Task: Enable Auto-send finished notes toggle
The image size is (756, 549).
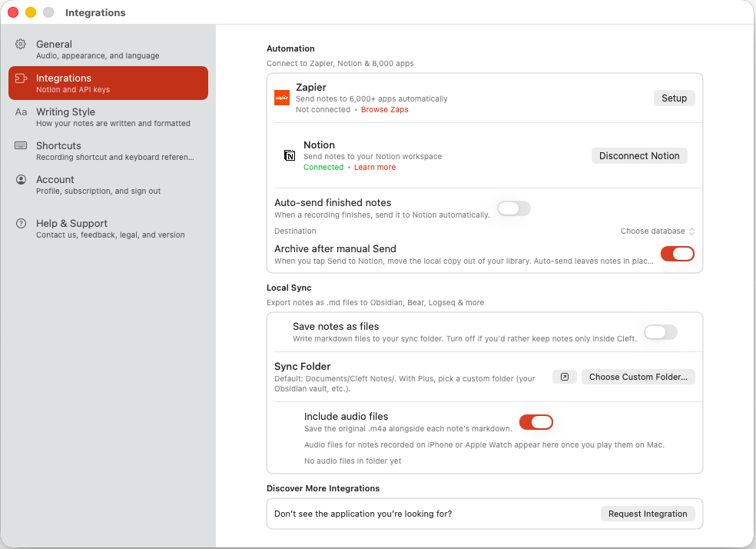Action: pyautogui.click(x=514, y=208)
